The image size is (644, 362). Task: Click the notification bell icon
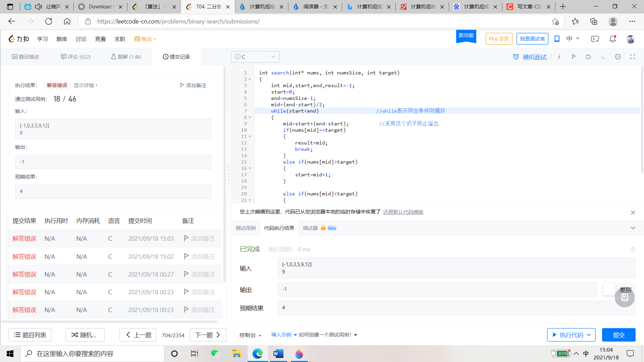pos(612,39)
